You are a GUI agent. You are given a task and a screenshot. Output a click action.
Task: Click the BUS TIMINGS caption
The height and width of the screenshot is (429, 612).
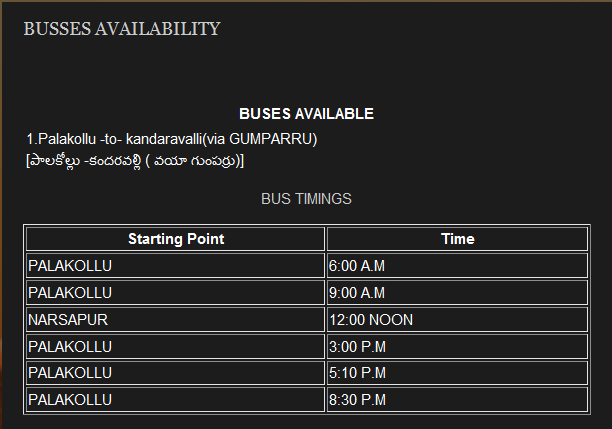[306, 199]
